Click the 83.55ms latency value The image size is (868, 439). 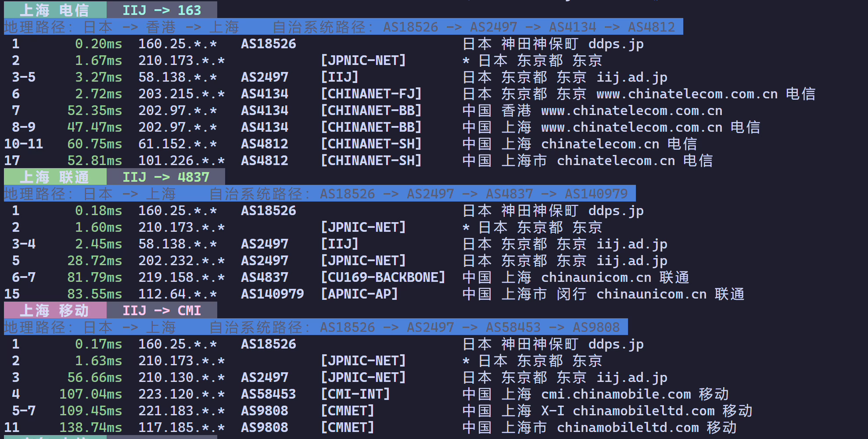95,294
